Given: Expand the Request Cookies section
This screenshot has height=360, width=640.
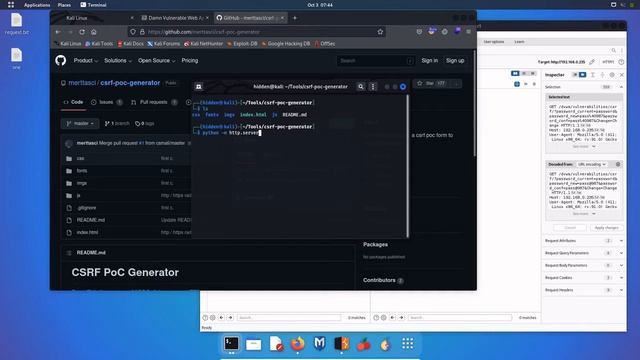Looking at the screenshot, I should (x=584, y=278).
